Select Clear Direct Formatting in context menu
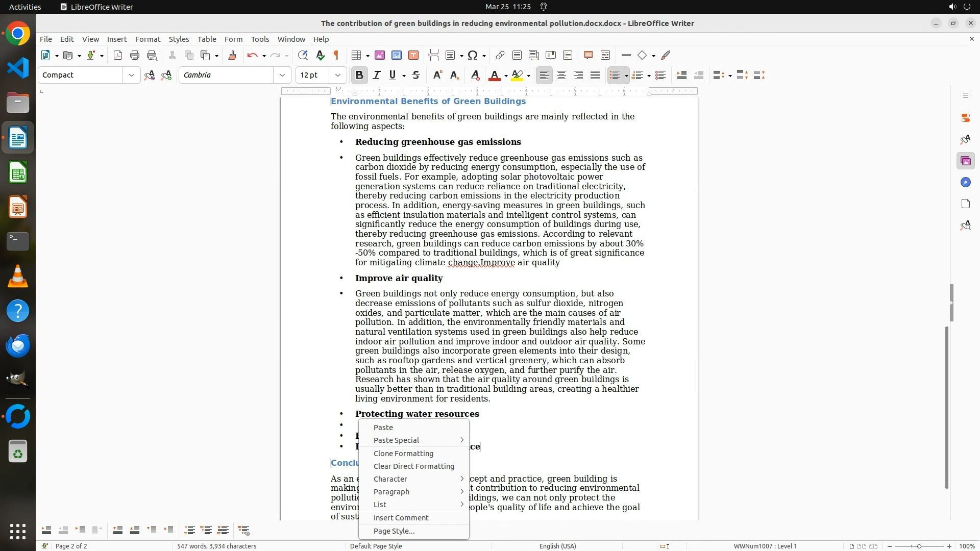The width and height of the screenshot is (980, 551). 413,466
